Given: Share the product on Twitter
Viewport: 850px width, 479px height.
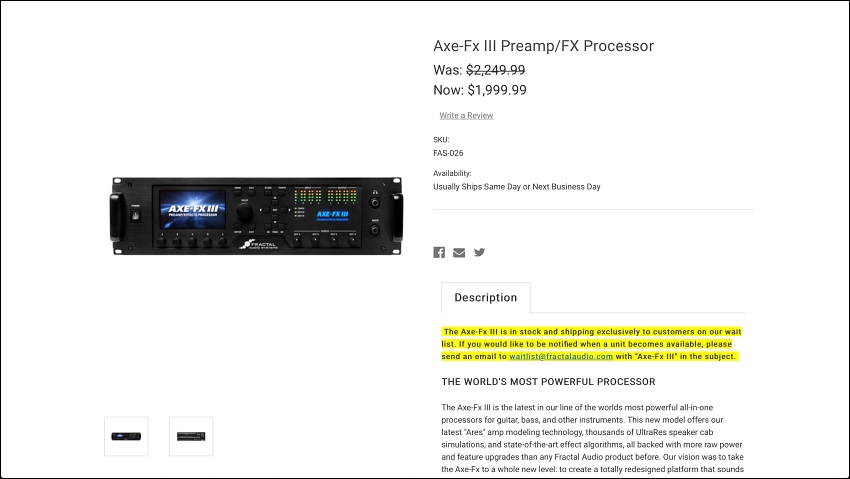Looking at the screenshot, I should tap(479, 253).
